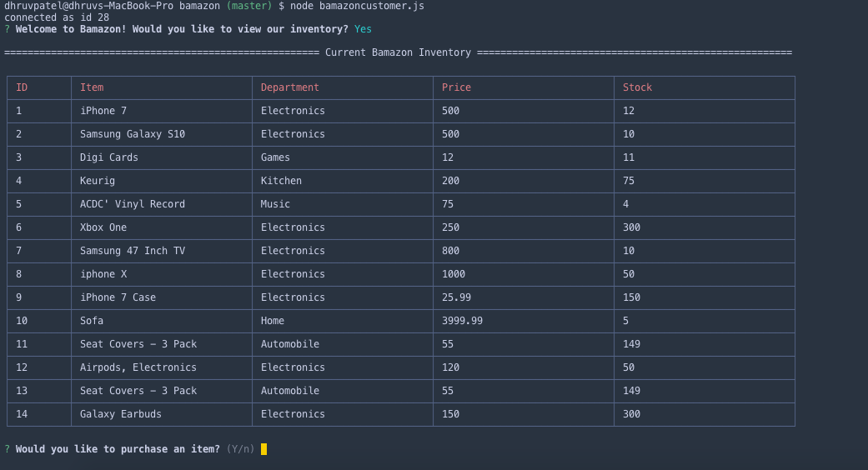Click the 'Kitchen' department cell
Image resolution: width=868 pixels, height=470 pixels.
point(281,181)
